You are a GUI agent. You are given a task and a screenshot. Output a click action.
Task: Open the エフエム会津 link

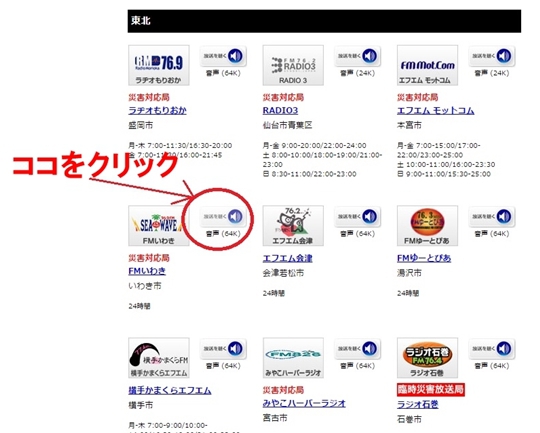[x=288, y=258]
